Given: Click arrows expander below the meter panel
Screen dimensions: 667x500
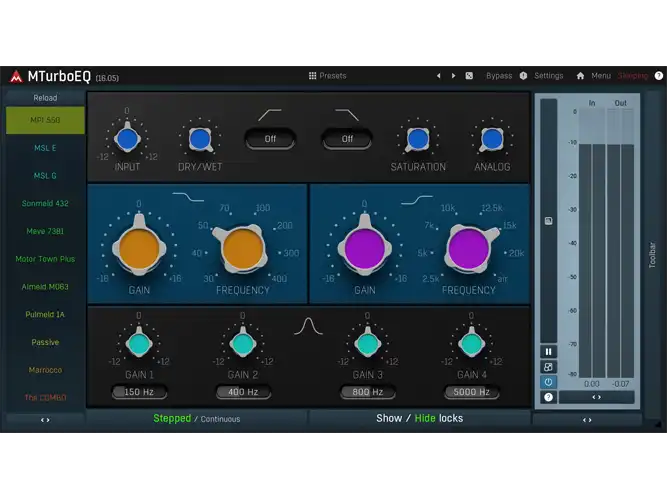Looking at the screenshot, I should (587, 420).
